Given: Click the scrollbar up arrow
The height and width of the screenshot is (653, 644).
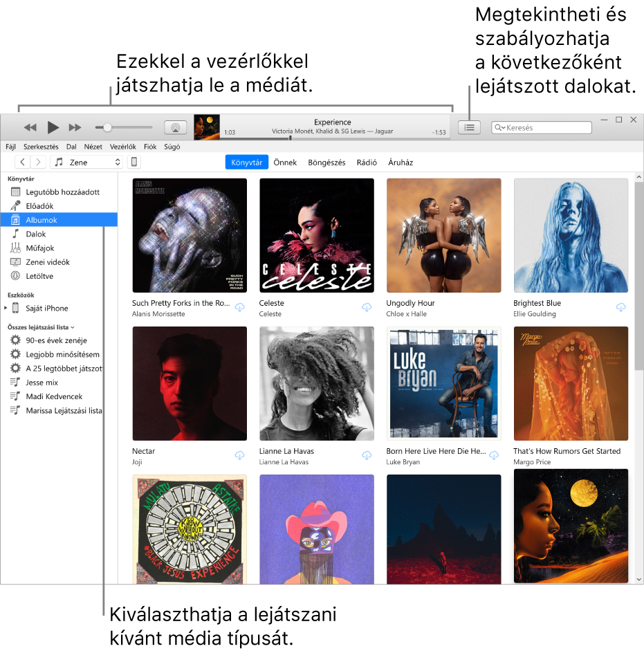Looking at the screenshot, I should tap(639, 177).
